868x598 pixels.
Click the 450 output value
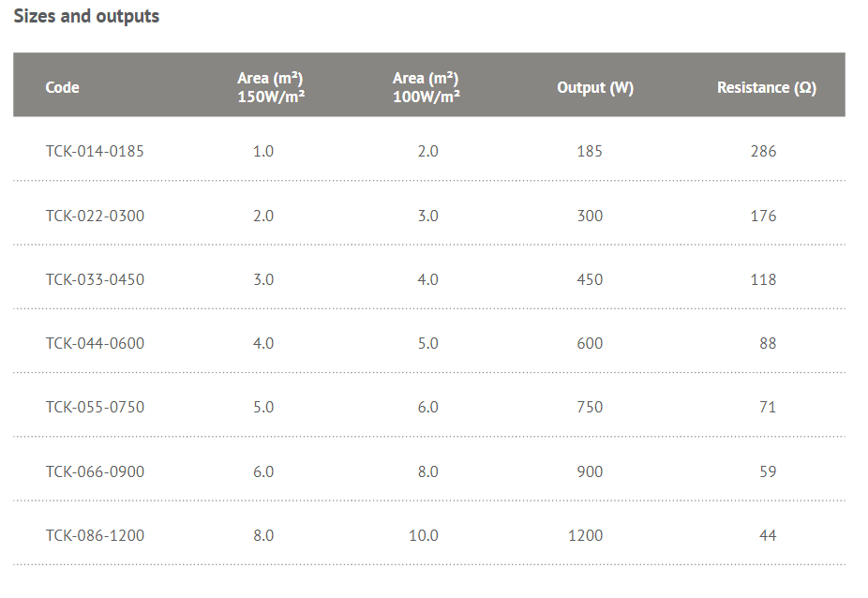pyautogui.click(x=590, y=279)
